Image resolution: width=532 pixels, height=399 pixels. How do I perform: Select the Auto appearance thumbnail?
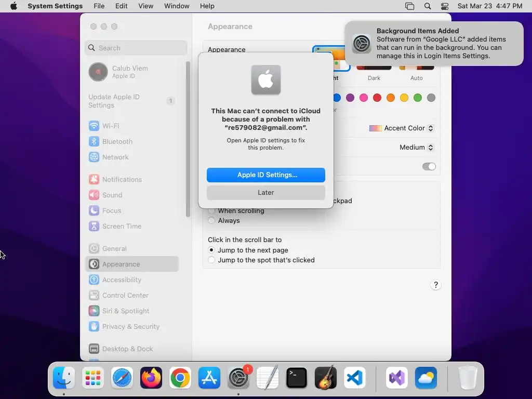[417, 68]
